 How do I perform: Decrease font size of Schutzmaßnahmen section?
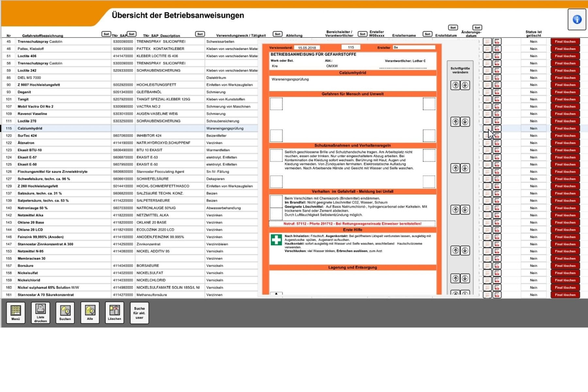(465, 168)
